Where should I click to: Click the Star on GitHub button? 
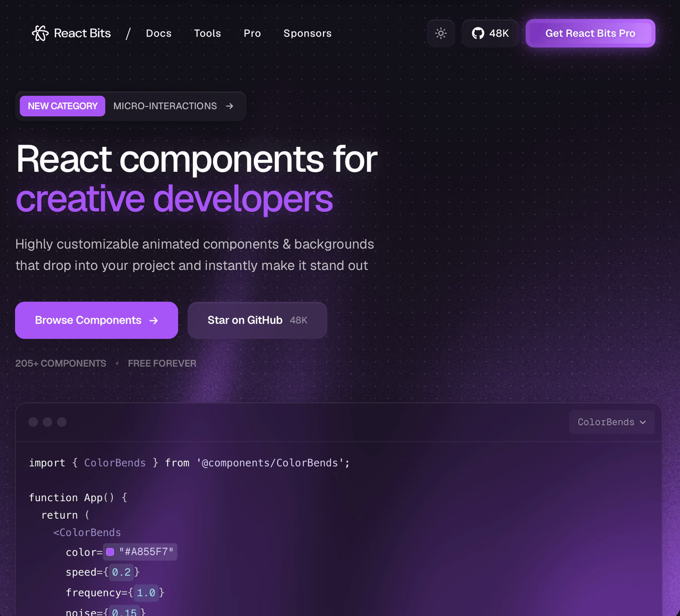tap(258, 320)
